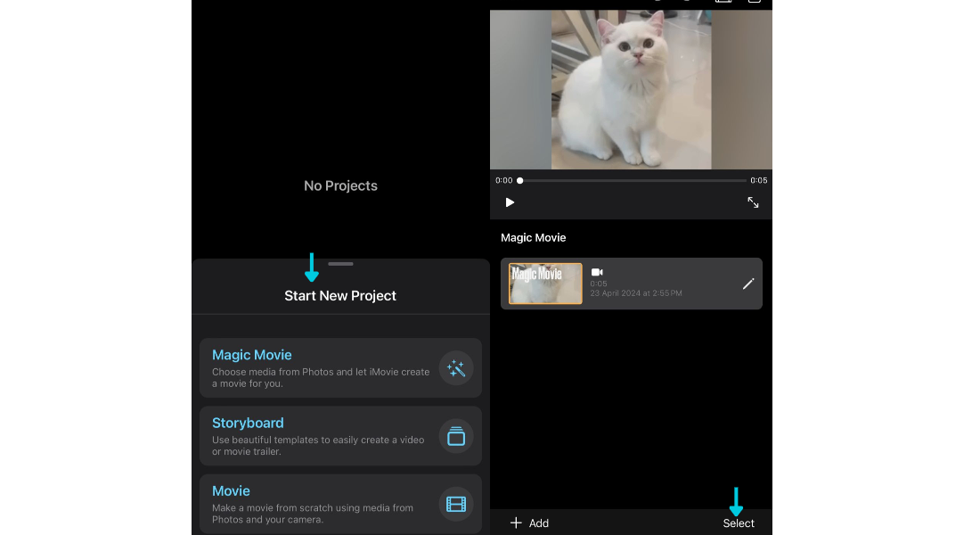Open the Magic Movie project option
The height and width of the screenshot is (535, 980).
(340, 368)
